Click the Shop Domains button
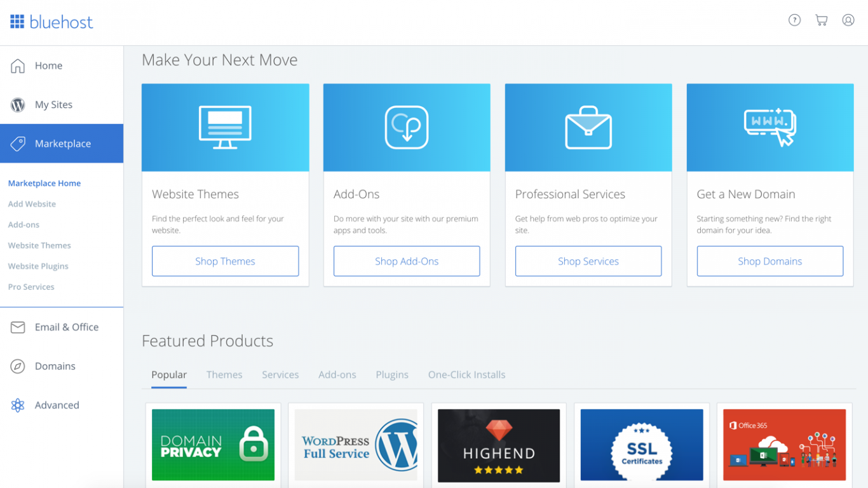 [x=770, y=261]
